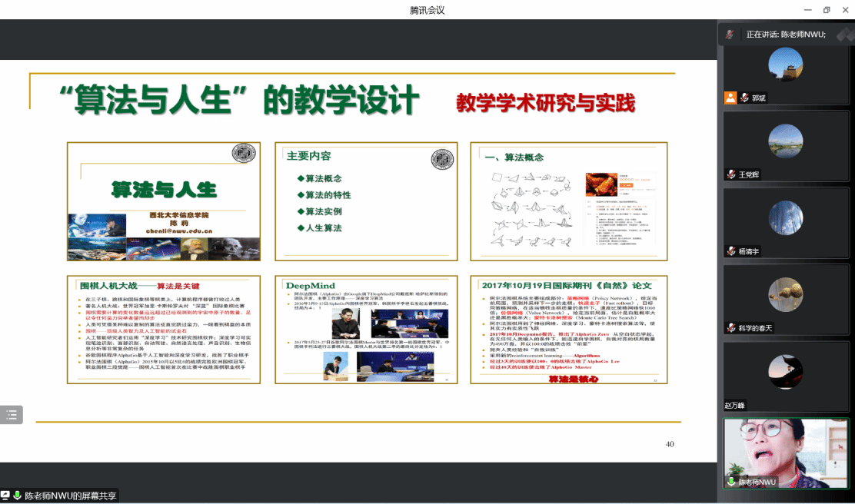The width and height of the screenshot is (855, 504).
Task: Click 陈老师NWU's live video tile
Action: pyautogui.click(x=785, y=452)
